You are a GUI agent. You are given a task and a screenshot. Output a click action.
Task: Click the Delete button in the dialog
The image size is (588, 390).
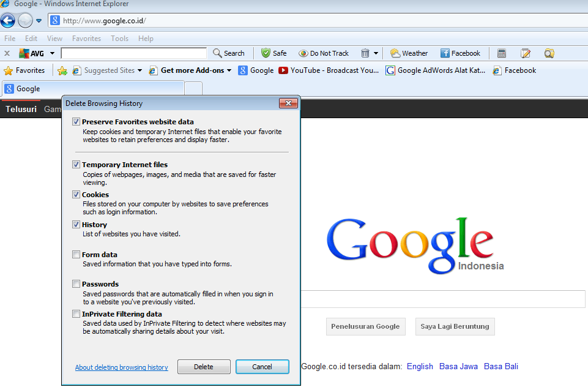pyautogui.click(x=204, y=367)
